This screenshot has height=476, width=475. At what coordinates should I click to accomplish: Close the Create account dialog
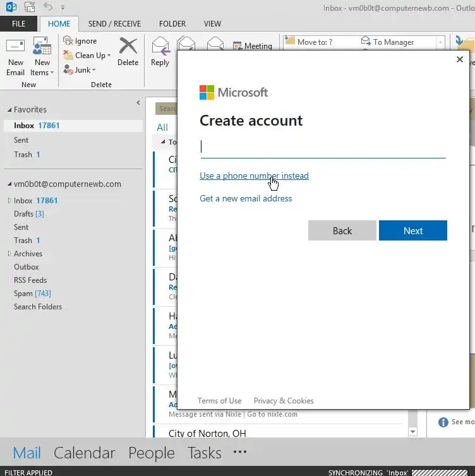coord(460,59)
